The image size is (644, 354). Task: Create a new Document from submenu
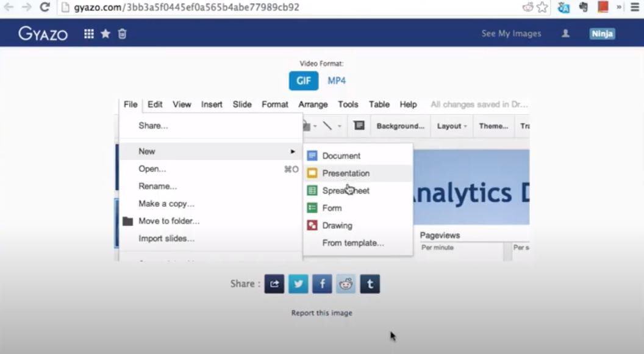pyautogui.click(x=358, y=156)
